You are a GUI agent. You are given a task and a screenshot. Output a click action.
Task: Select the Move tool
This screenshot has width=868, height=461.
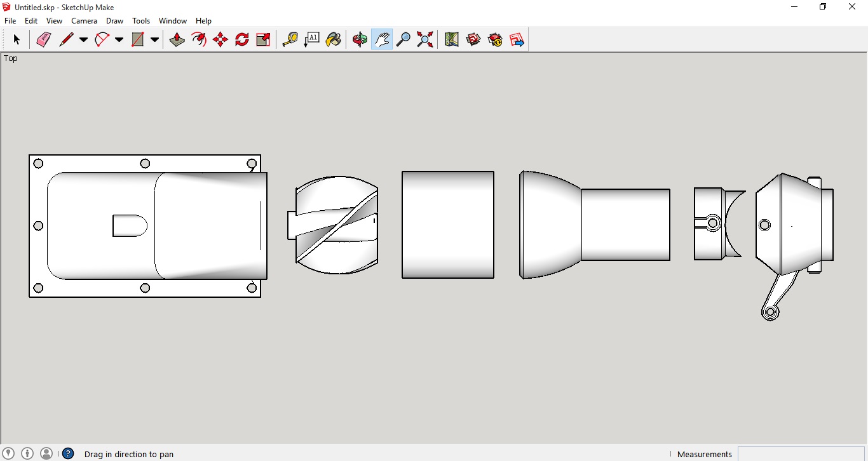pyautogui.click(x=220, y=39)
